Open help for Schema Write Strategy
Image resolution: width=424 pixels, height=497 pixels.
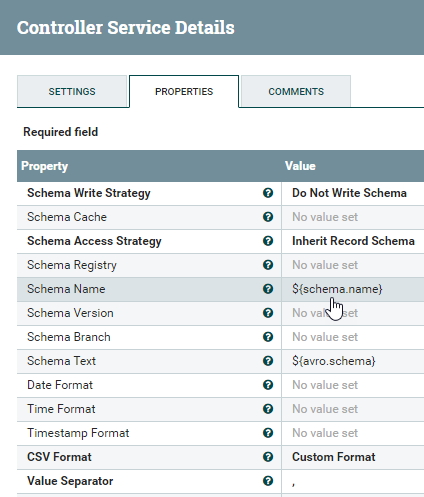(x=268, y=193)
